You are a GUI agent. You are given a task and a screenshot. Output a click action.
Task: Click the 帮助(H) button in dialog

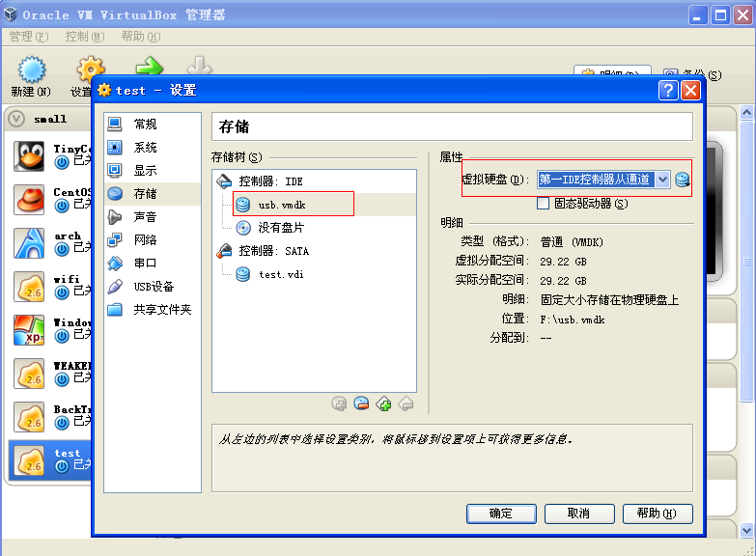pos(658,514)
